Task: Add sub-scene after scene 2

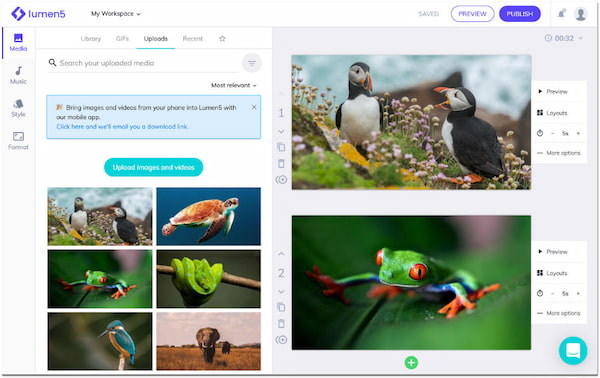Action: (281, 340)
